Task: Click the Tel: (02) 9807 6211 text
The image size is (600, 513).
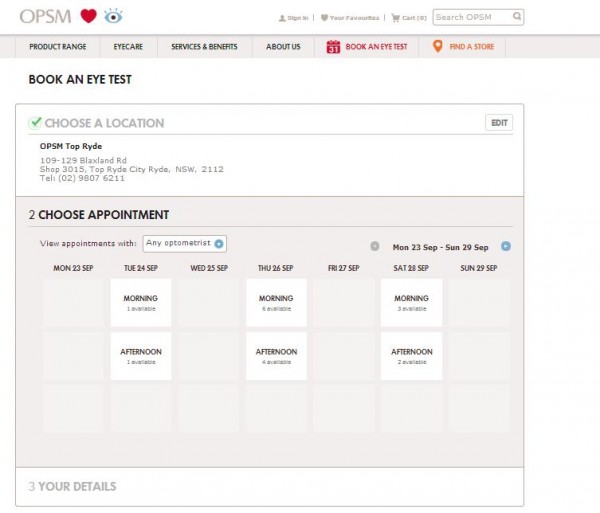Action: click(82, 178)
